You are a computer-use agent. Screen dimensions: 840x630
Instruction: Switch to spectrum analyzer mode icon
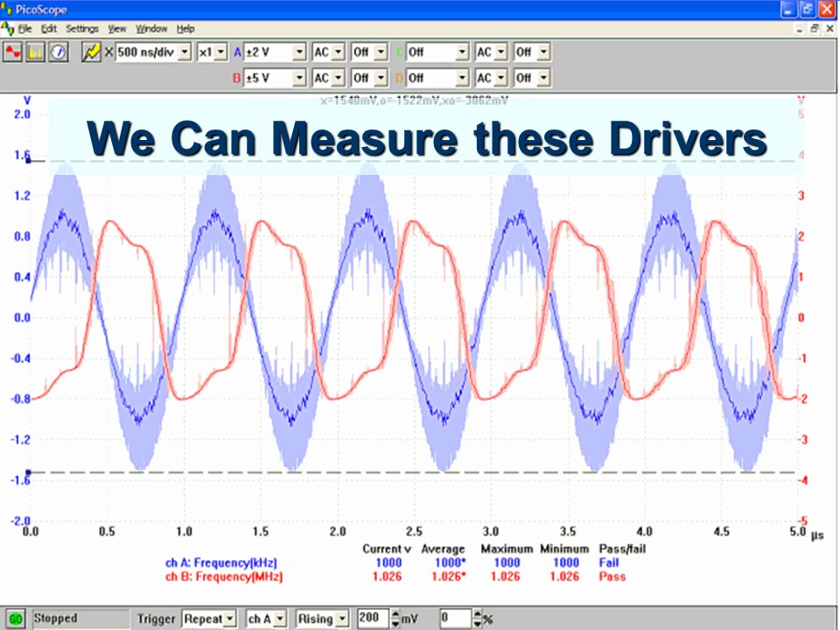click(x=36, y=52)
